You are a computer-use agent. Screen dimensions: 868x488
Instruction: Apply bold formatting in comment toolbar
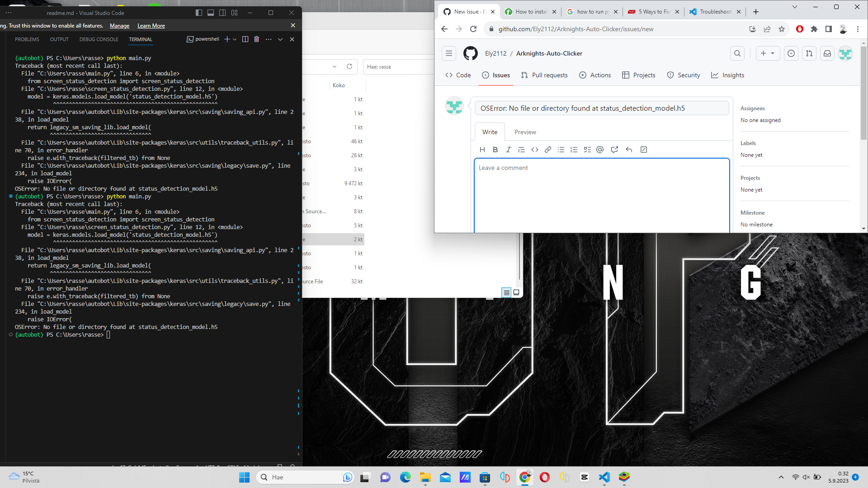(x=495, y=150)
